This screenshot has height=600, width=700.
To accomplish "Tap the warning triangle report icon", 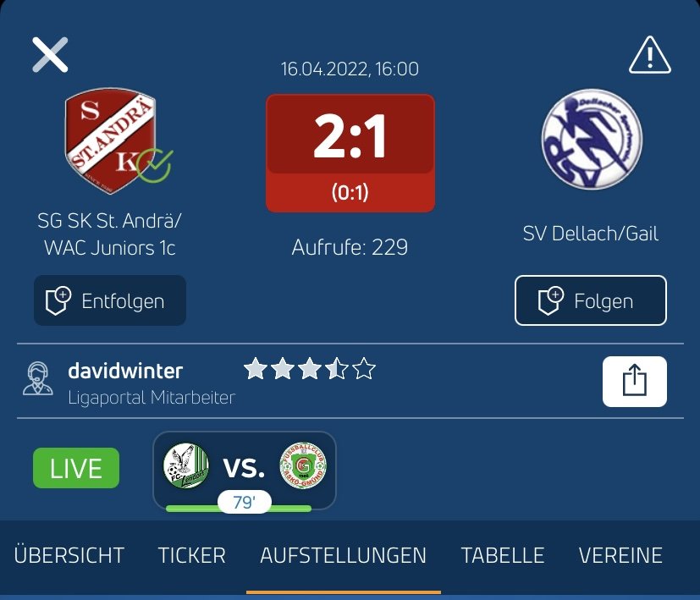I will (x=649, y=55).
